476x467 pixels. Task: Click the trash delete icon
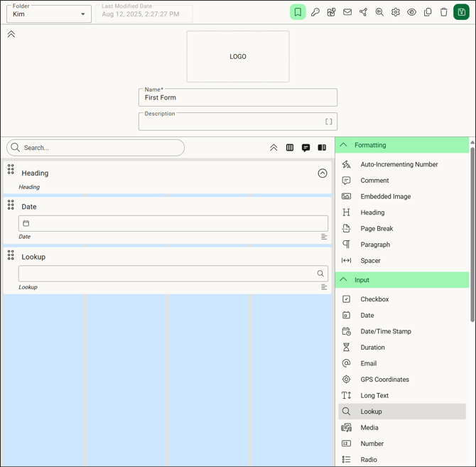click(x=444, y=12)
